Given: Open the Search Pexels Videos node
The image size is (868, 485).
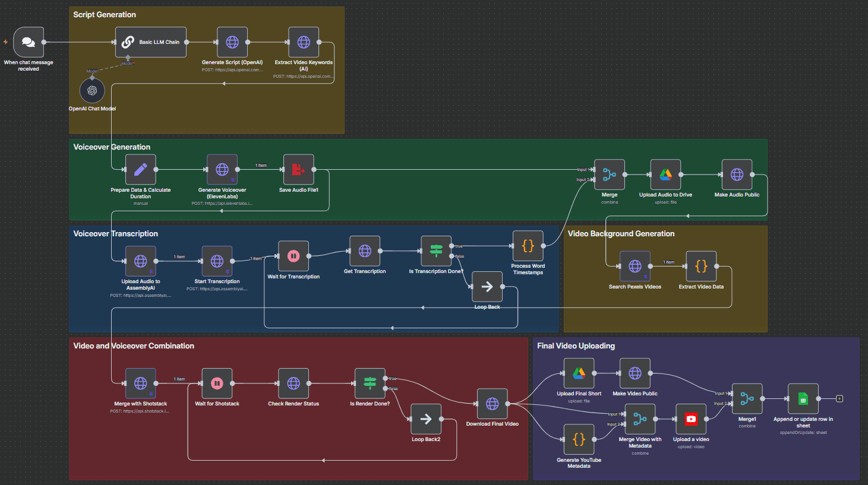Looking at the screenshot, I should click(x=635, y=266).
